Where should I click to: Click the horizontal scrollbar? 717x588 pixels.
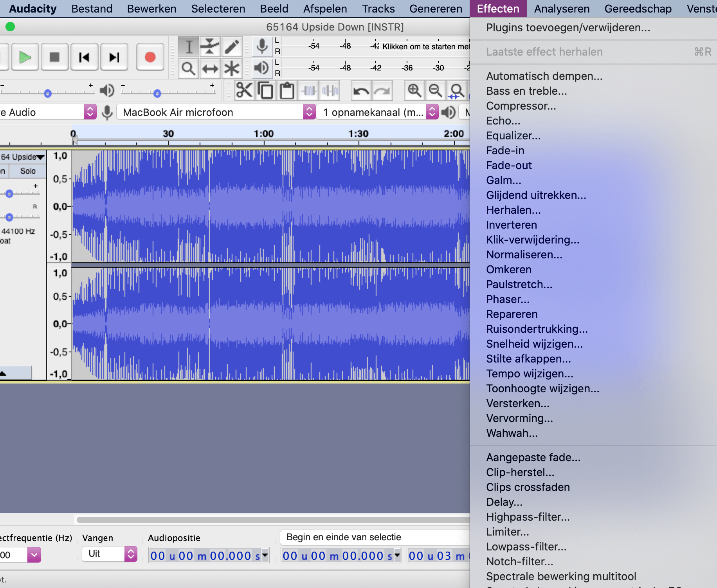[x=273, y=519]
